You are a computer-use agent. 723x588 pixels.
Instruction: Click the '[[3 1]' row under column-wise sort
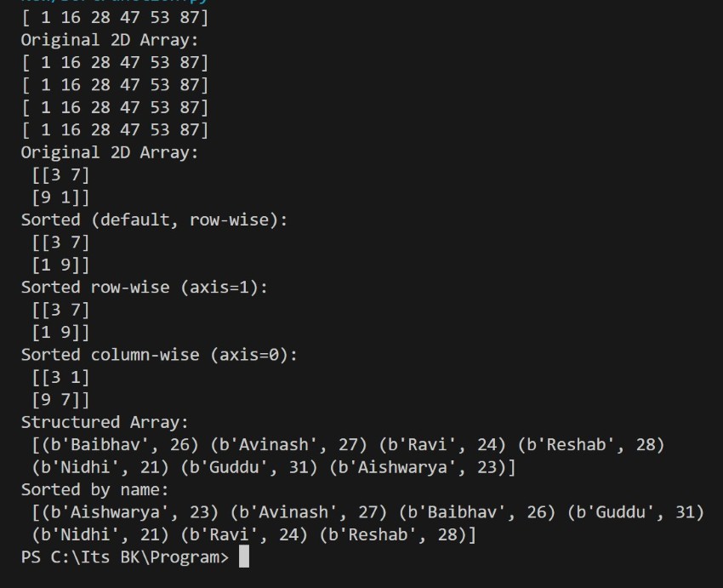[x=60, y=378]
